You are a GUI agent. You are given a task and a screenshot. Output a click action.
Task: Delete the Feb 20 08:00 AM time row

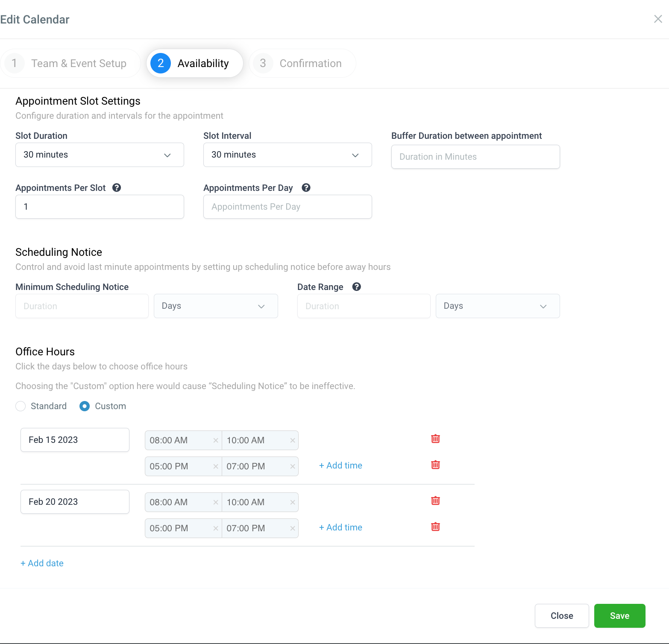(435, 501)
